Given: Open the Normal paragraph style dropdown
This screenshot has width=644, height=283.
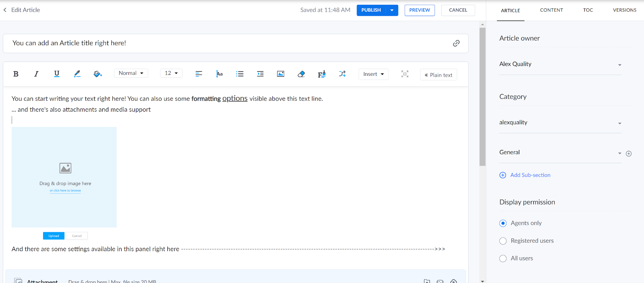Looking at the screenshot, I should tap(131, 73).
